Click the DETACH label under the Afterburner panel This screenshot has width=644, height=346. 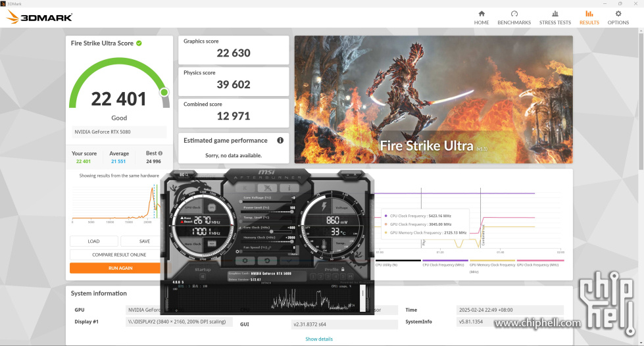266,283
